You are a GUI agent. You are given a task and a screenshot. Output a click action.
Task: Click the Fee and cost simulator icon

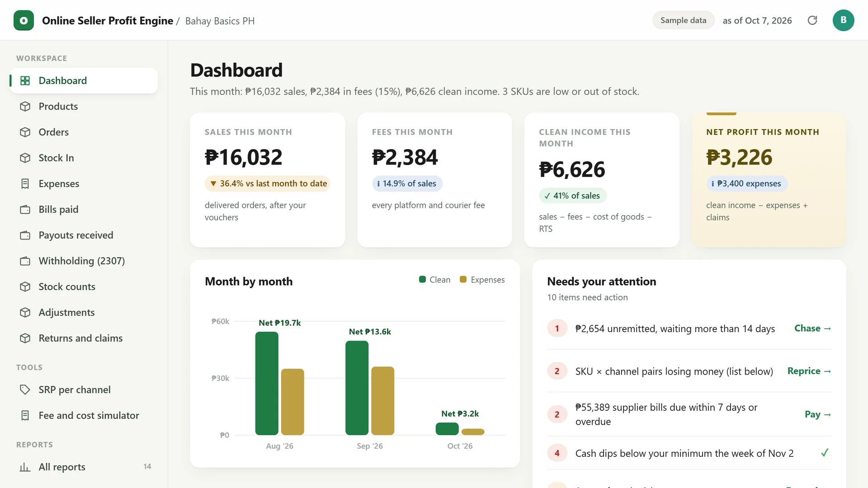click(x=25, y=415)
